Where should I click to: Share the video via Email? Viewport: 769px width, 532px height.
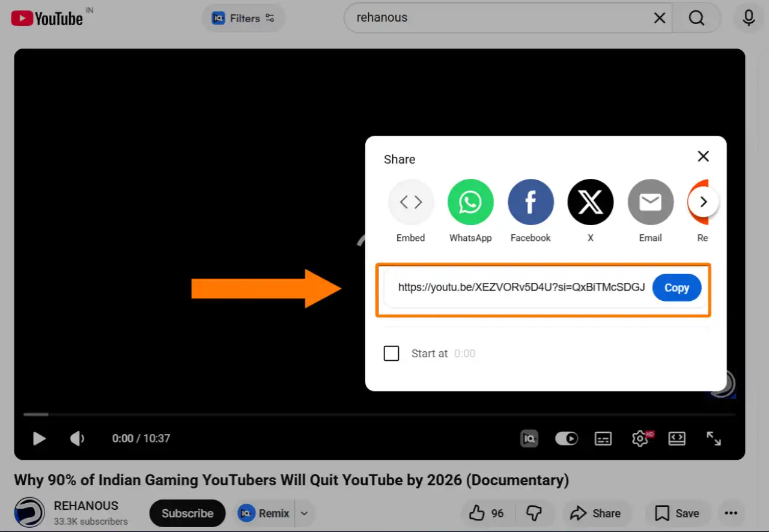tap(650, 202)
